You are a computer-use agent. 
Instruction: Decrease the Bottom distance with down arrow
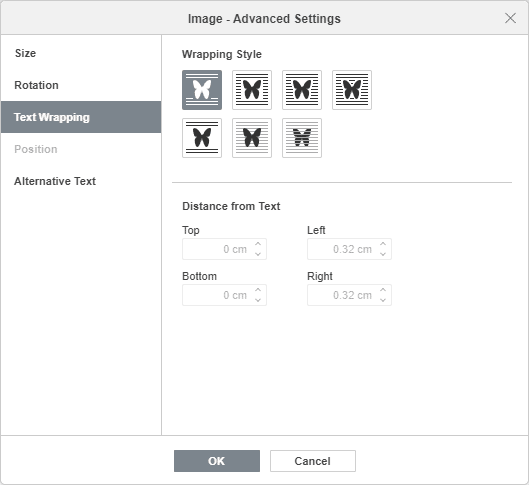pyautogui.click(x=258, y=300)
